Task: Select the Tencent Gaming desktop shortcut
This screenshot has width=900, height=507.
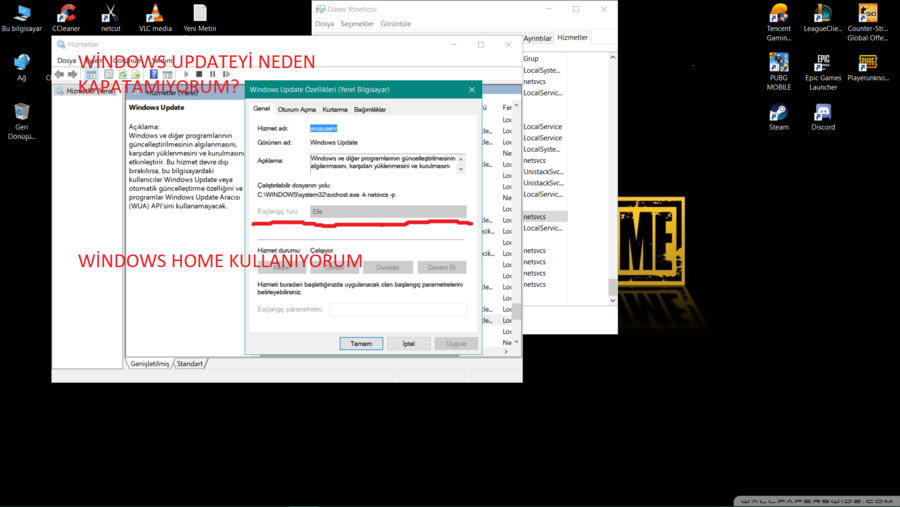Action: coord(779,22)
